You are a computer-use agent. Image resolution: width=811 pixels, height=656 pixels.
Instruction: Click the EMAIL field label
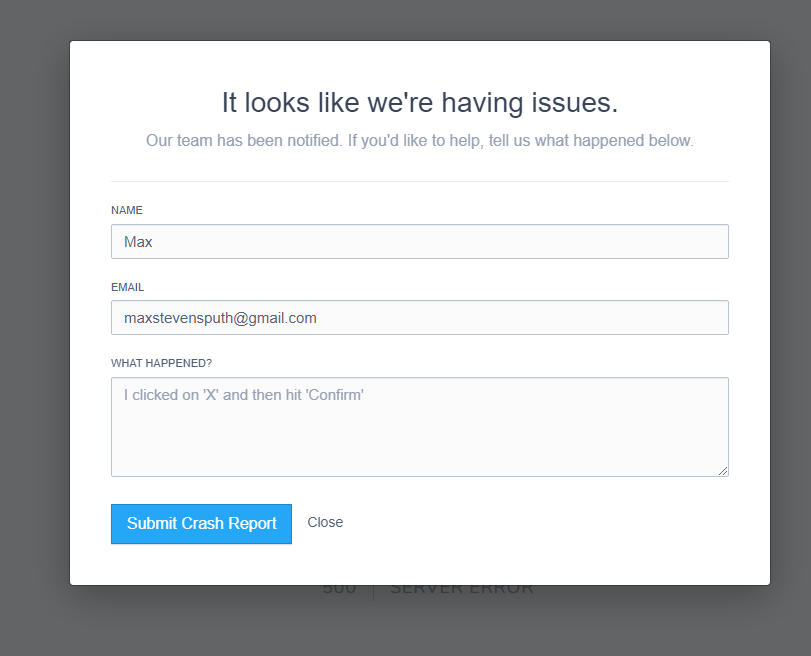[128, 287]
